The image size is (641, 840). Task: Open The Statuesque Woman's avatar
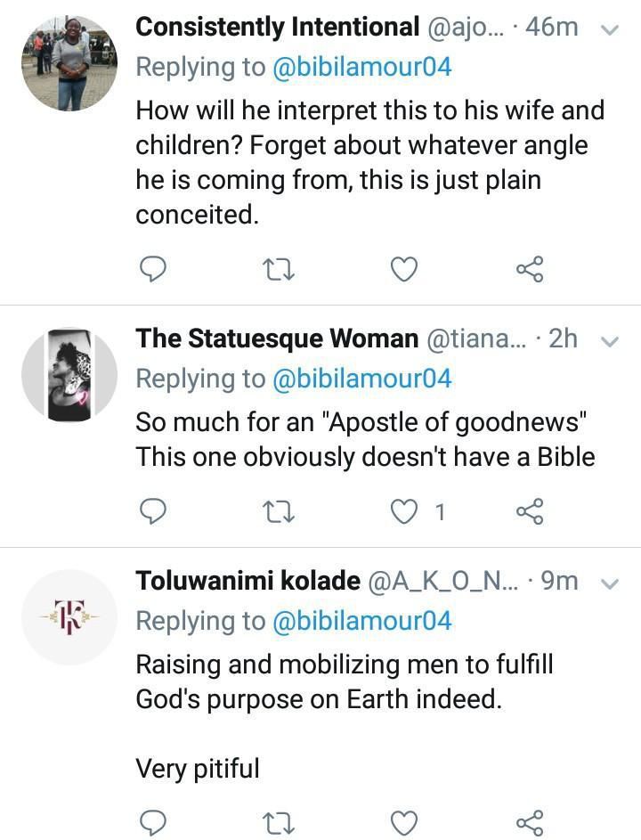(69, 374)
